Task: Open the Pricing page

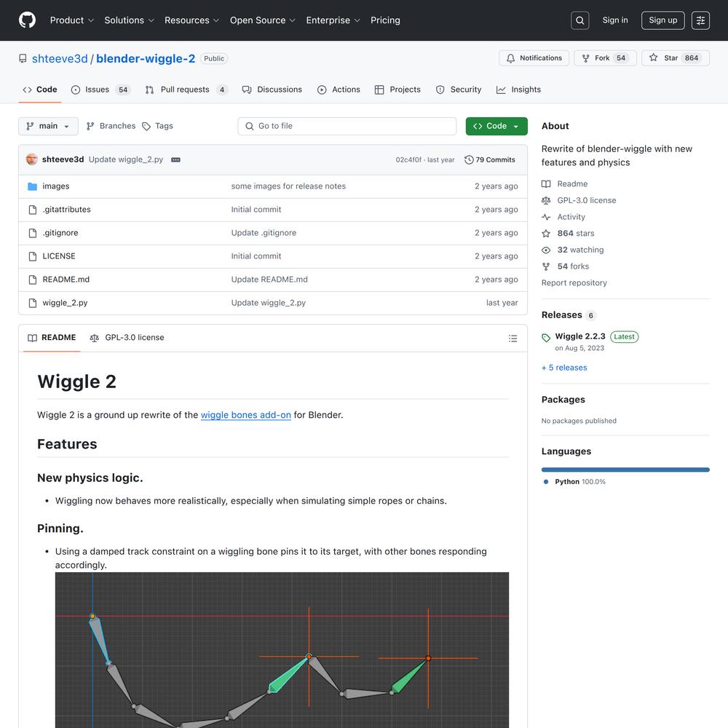Action: [385, 20]
